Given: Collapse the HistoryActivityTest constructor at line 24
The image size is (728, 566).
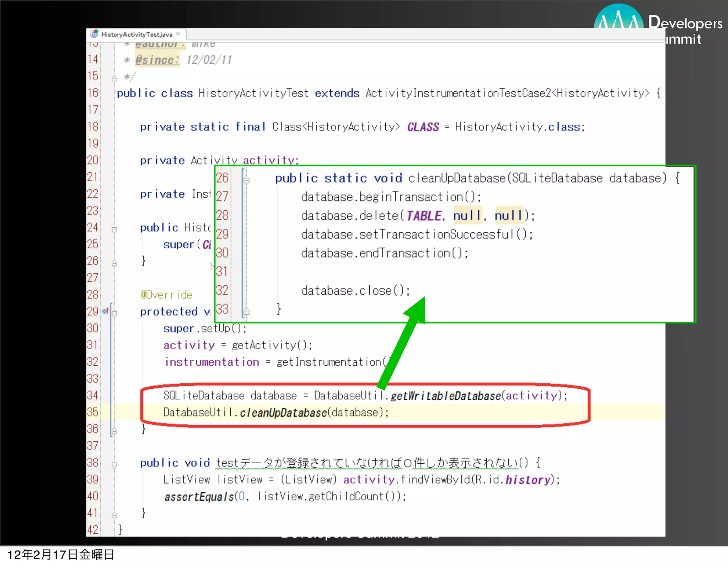Looking at the screenshot, I should [114, 230].
